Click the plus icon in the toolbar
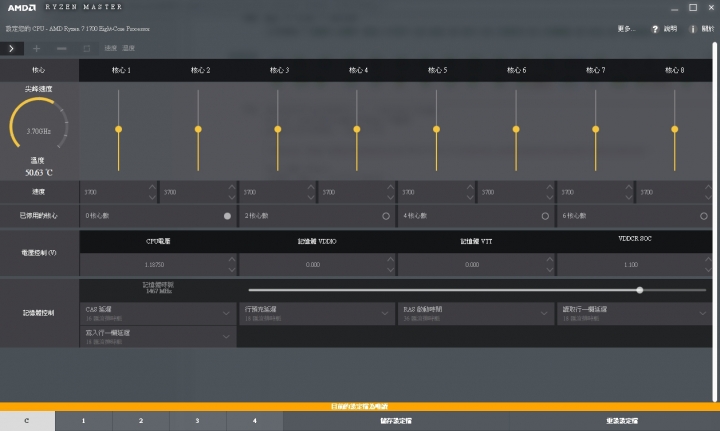720x431 pixels. point(37,48)
